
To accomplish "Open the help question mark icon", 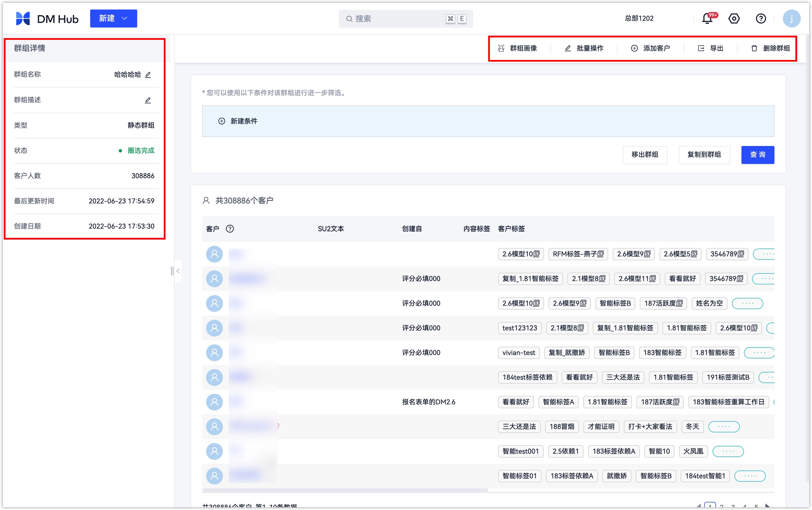I will click(761, 18).
